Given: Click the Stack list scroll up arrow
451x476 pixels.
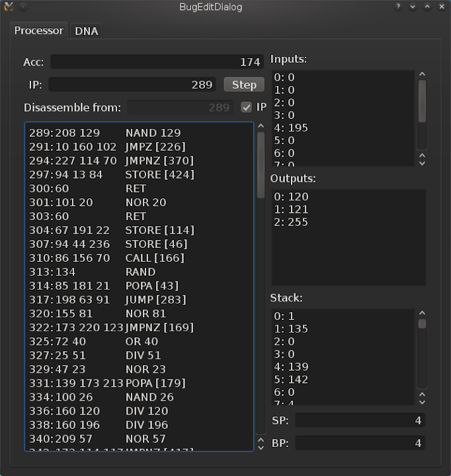Looking at the screenshot, I should pos(423,313).
